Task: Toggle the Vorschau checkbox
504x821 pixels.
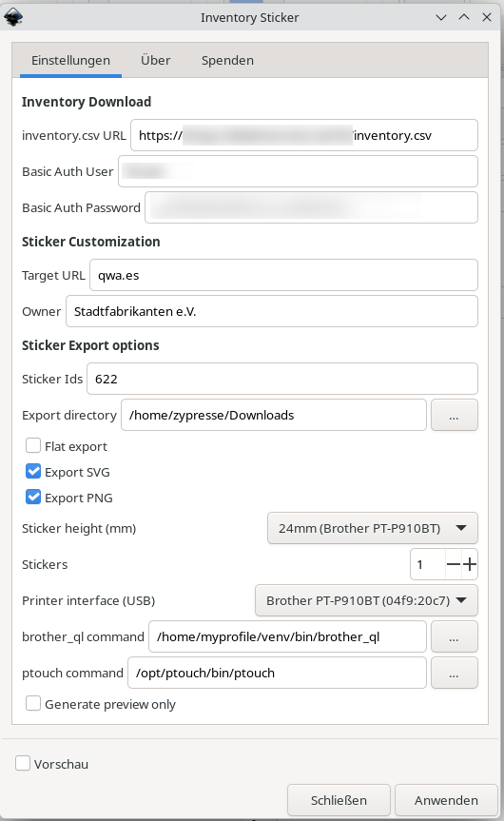Action: (x=23, y=763)
